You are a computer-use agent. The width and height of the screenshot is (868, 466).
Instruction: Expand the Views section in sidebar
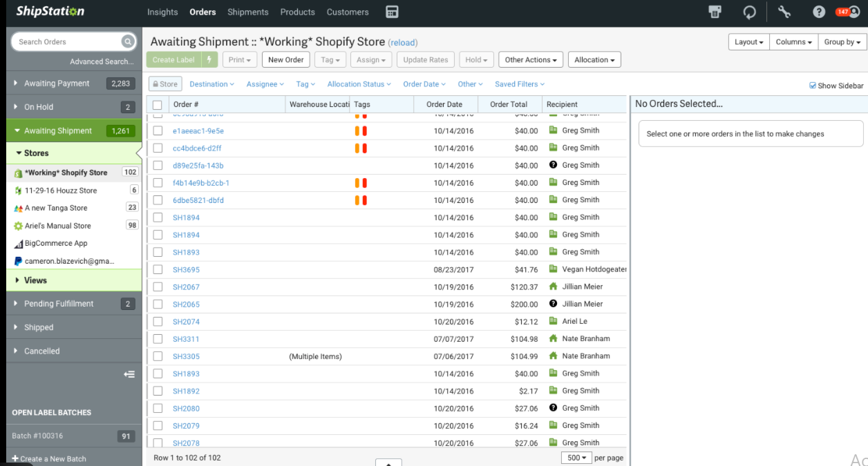[x=74, y=280]
